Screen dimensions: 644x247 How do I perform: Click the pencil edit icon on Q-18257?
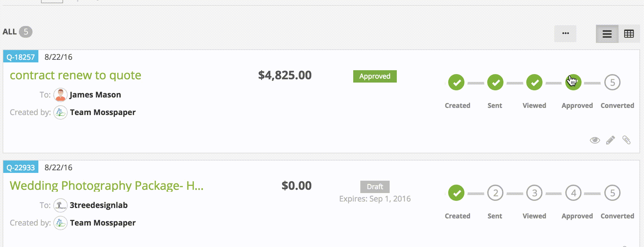(x=610, y=140)
